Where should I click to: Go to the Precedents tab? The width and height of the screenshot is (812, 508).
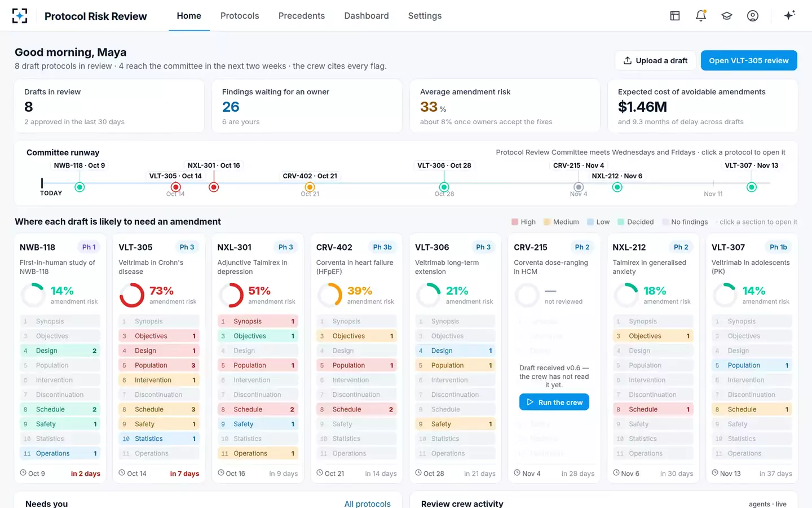click(302, 16)
